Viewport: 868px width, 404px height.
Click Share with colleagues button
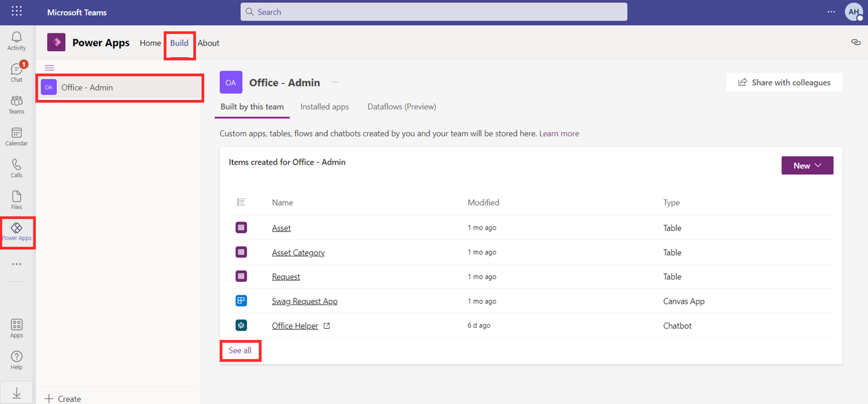(784, 82)
